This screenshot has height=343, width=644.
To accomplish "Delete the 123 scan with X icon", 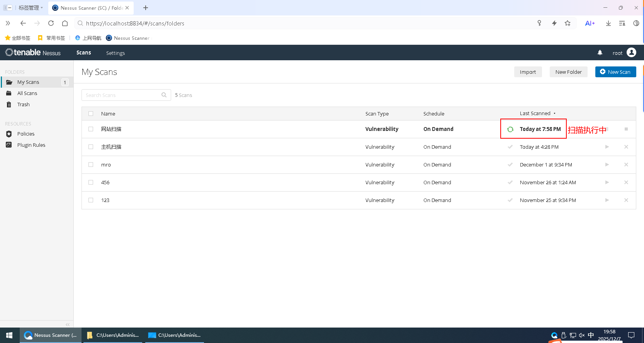I will 626,200.
